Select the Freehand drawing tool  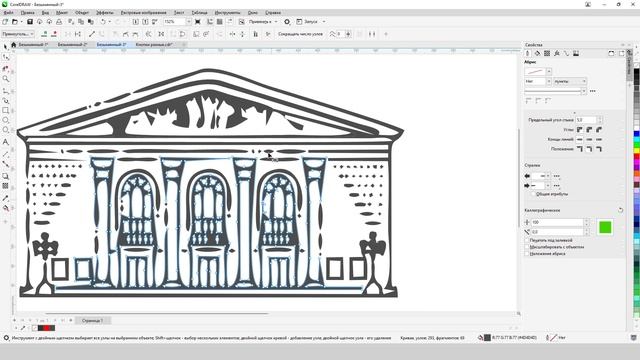[5, 91]
